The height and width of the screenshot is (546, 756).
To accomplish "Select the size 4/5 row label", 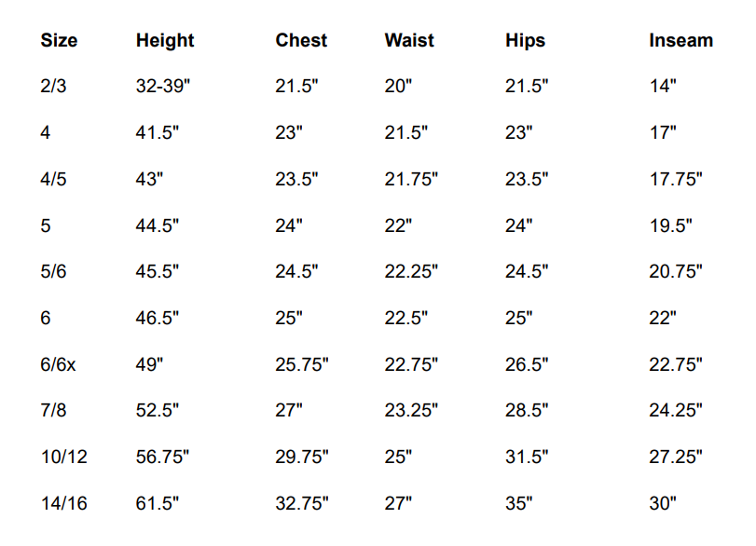I will point(54,179).
